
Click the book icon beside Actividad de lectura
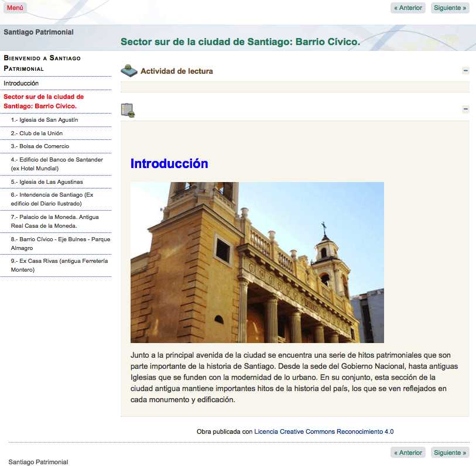pos(128,70)
